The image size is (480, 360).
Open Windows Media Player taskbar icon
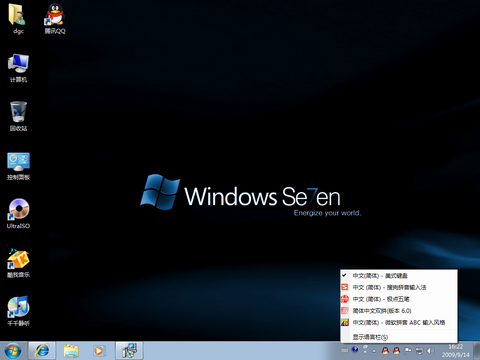[99, 351]
